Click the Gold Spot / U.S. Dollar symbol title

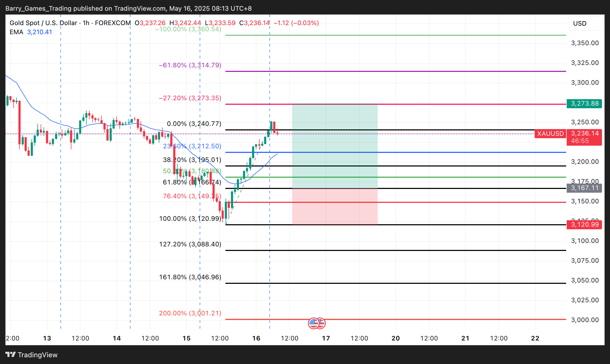pos(43,23)
